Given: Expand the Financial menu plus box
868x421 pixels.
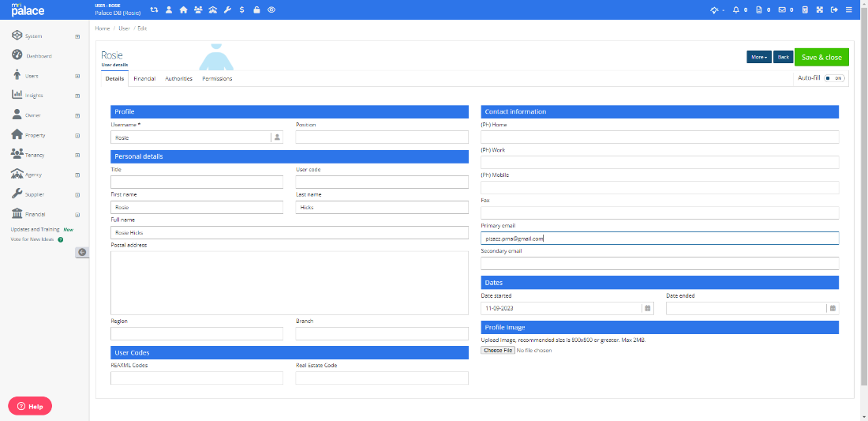Looking at the screenshot, I should click(x=77, y=215).
